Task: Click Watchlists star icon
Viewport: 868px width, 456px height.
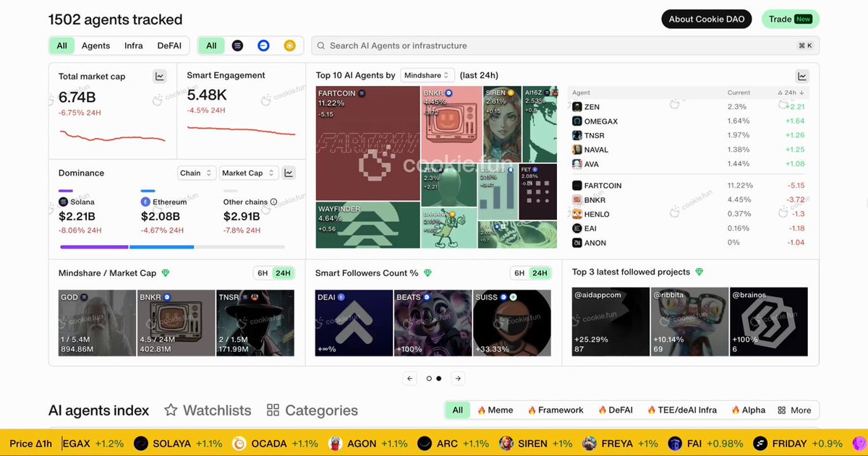Action: click(171, 410)
